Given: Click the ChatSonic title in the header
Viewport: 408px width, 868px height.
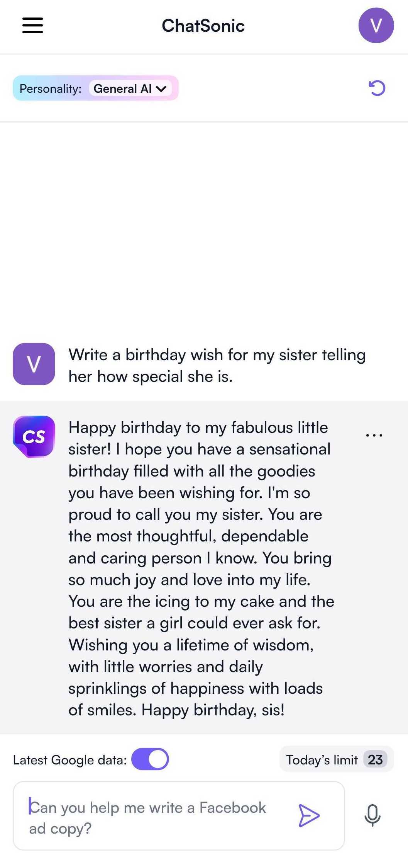Looking at the screenshot, I should point(203,26).
